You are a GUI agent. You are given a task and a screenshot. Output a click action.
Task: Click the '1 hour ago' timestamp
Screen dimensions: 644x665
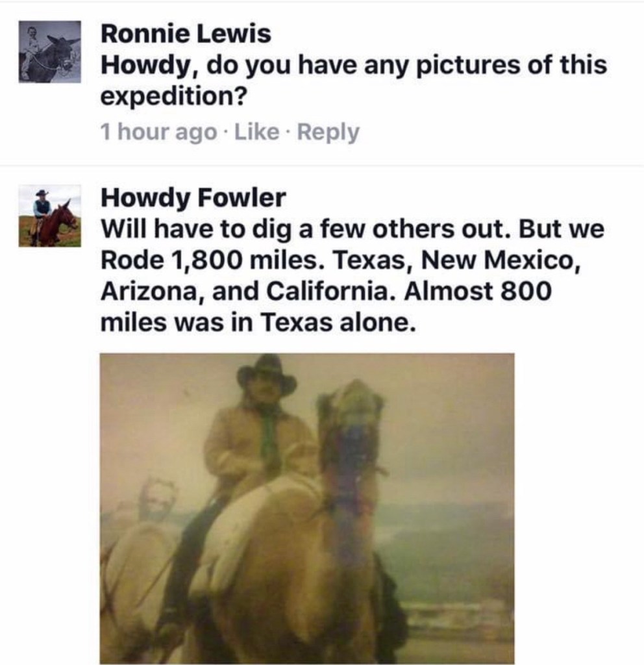(158, 132)
